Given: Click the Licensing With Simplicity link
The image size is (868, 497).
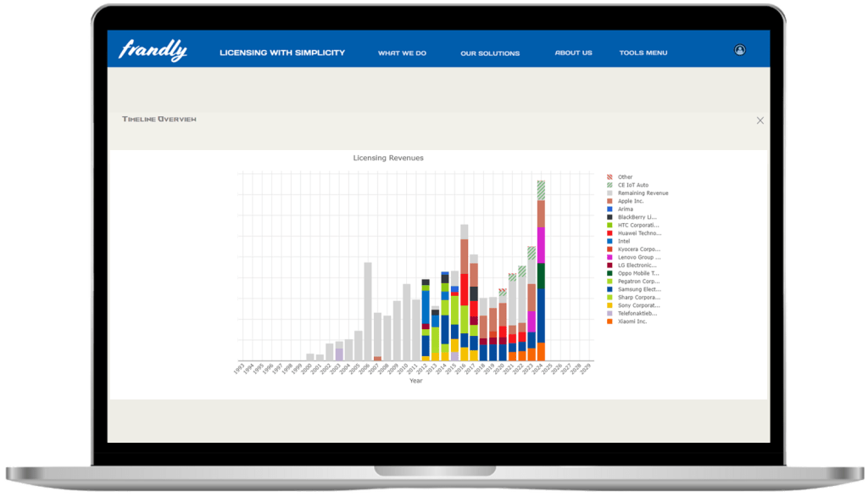Looking at the screenshot, I should pyautogui.click(x=282, y=53).
